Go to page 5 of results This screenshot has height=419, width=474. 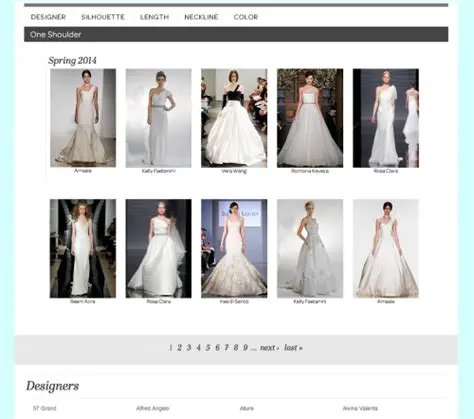click(x=208, y=348)
